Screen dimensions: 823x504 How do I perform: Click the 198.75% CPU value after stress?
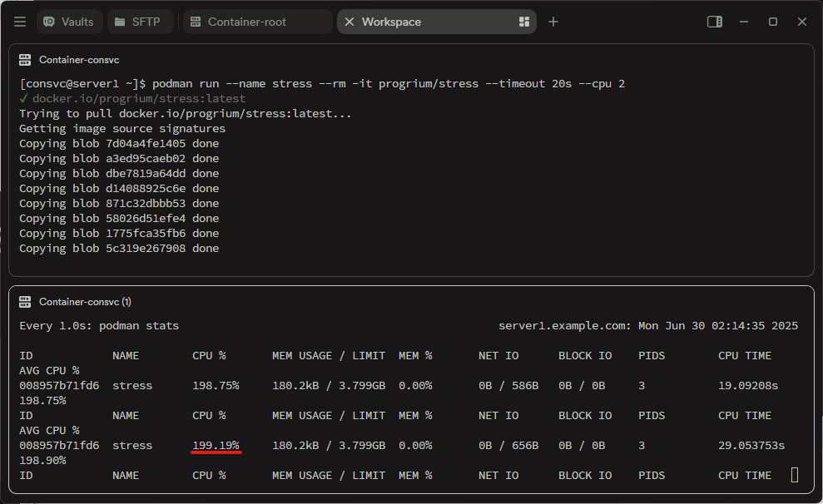pos(216,385)
